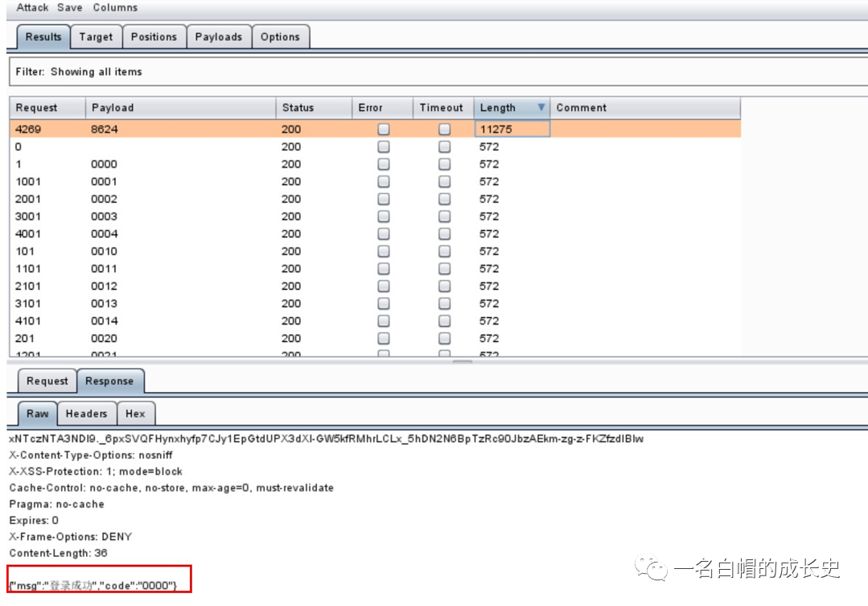Open the Save menu
This screenshot has width=868, height=606.
[x=70, y=8]
